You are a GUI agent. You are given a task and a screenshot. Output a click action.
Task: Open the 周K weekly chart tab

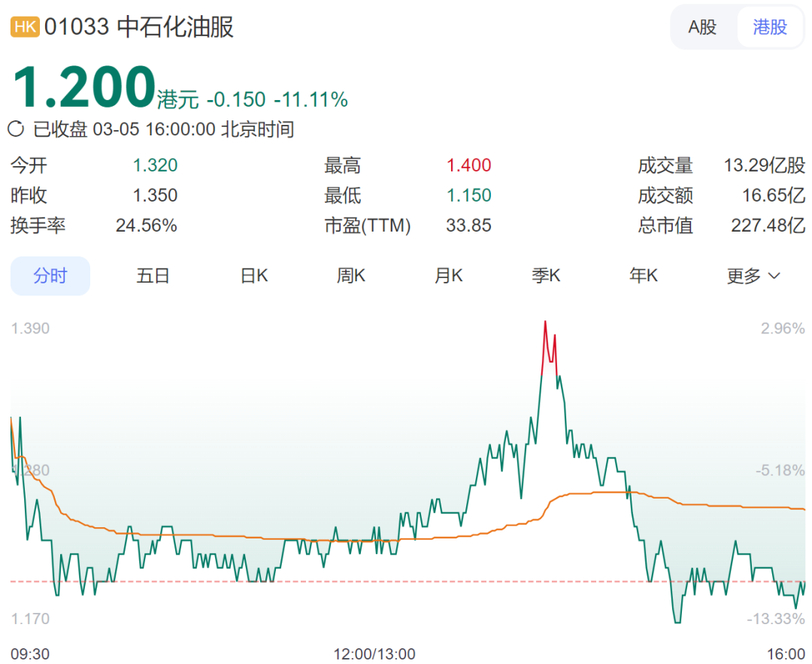click(350, 276)
